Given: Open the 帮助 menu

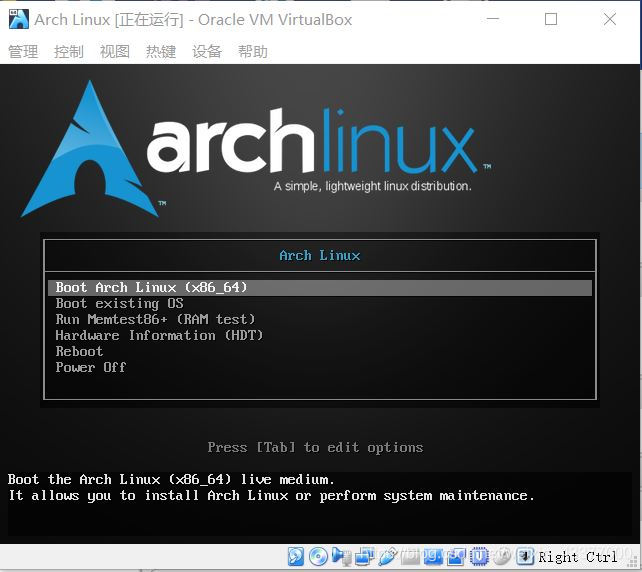Looking at the screenshot, I should [x=253, y=52].
